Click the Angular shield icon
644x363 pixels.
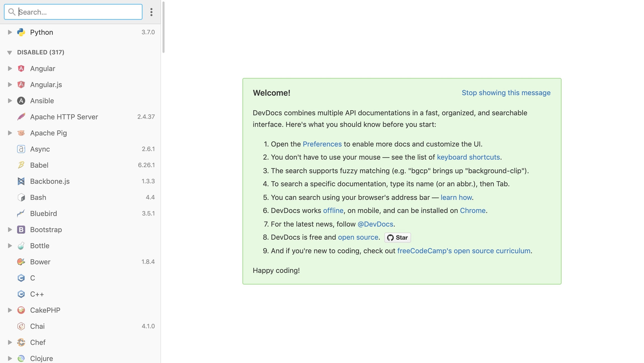click(21, 69)
